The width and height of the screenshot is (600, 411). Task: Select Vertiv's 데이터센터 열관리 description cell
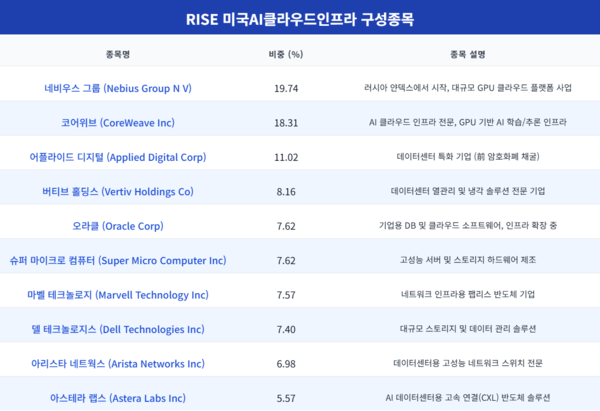click(468, 191)
